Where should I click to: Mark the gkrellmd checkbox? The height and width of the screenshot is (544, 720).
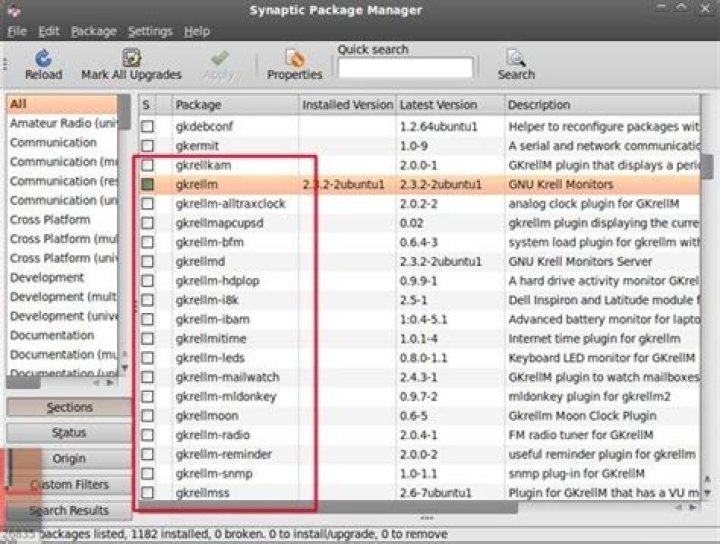tap(147, 261)
